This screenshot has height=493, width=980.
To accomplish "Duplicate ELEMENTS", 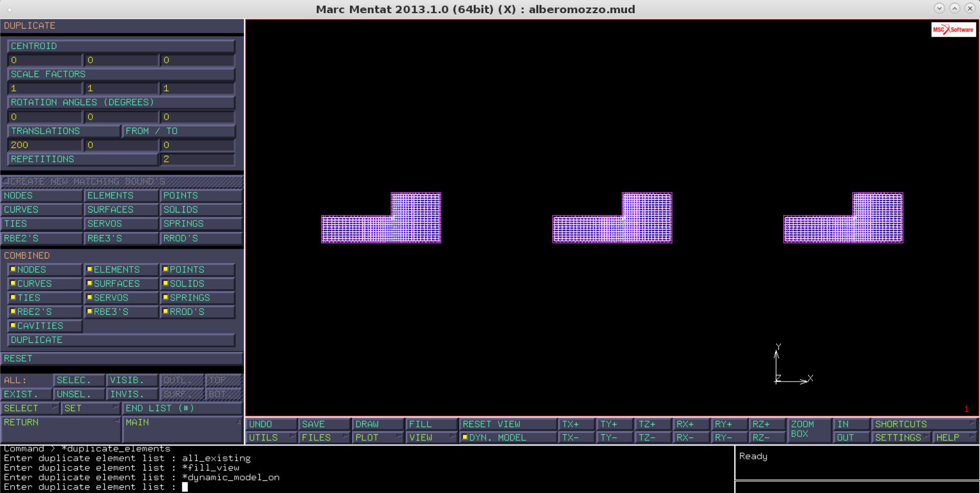I will pos(121,196).
